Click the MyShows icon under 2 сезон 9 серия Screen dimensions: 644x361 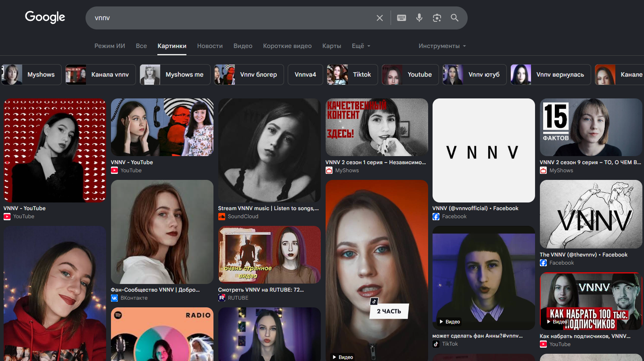point(543,171)
